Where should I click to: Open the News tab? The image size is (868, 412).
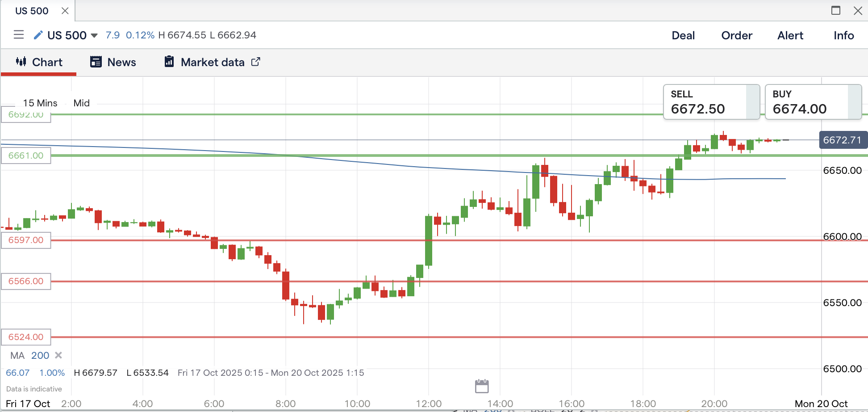(113, 62)
